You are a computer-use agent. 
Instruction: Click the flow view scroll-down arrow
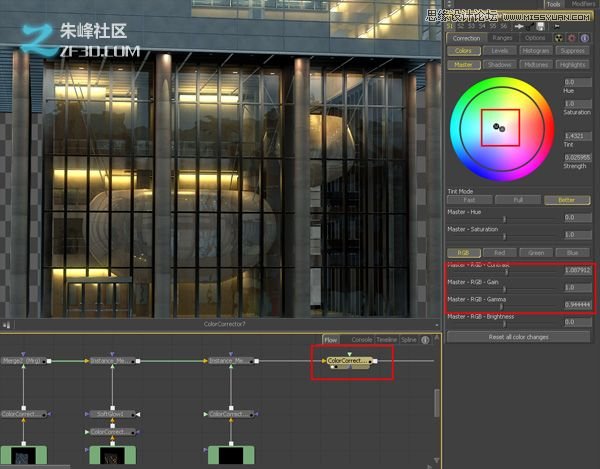tap(437, 460)
